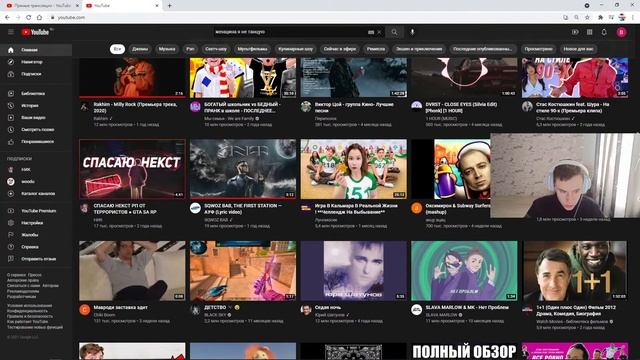Screen dimensions: 640x360
Task: Go to Главная in sidebar
Action: (36, 50)
